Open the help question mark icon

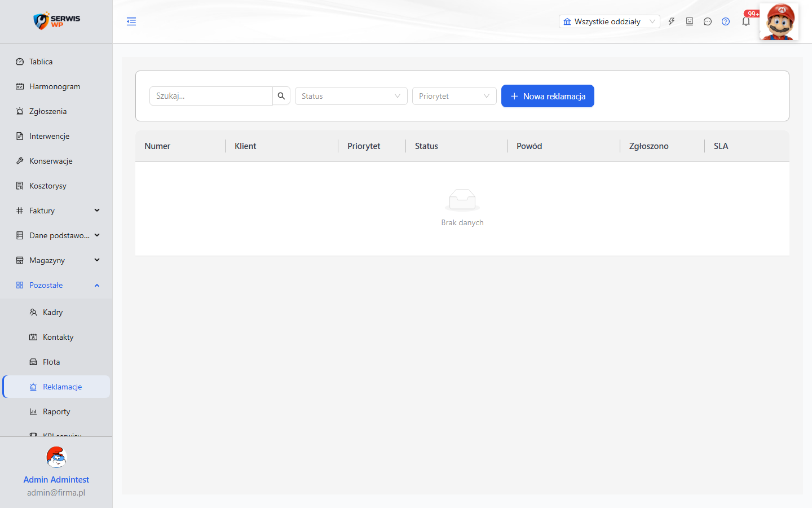[726, 21]
